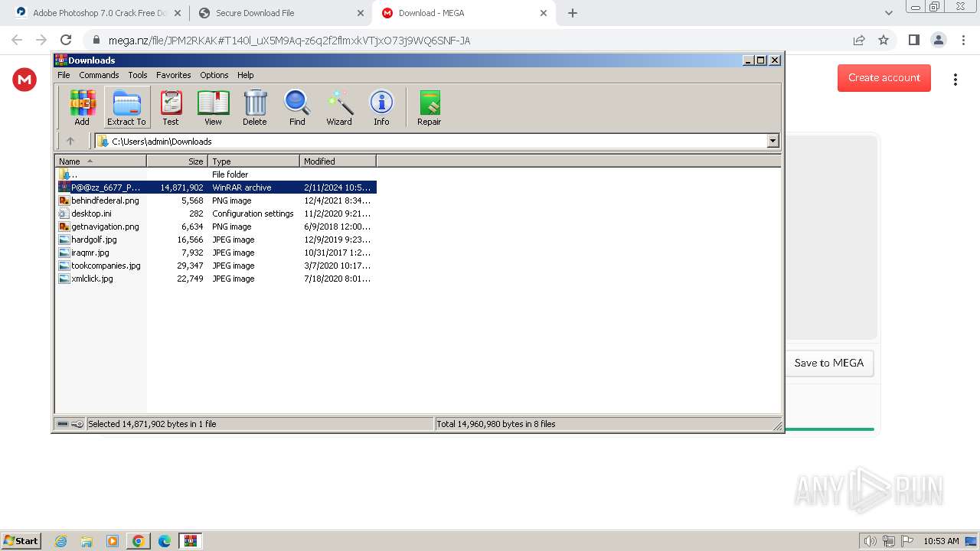The width and height of the screenshot is (980, 551).
Task: Select hardgolf.jpg file
Action: tap(216, 240)
